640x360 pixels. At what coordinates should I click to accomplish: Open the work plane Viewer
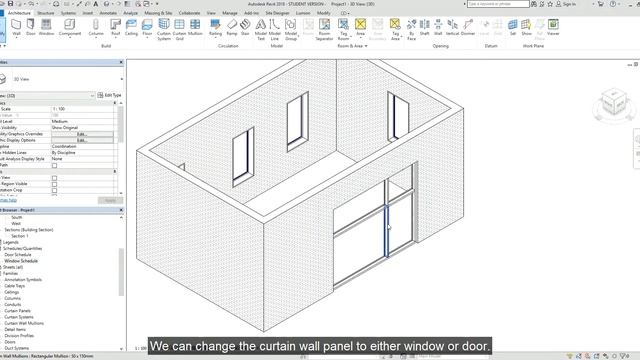(553, 28)
